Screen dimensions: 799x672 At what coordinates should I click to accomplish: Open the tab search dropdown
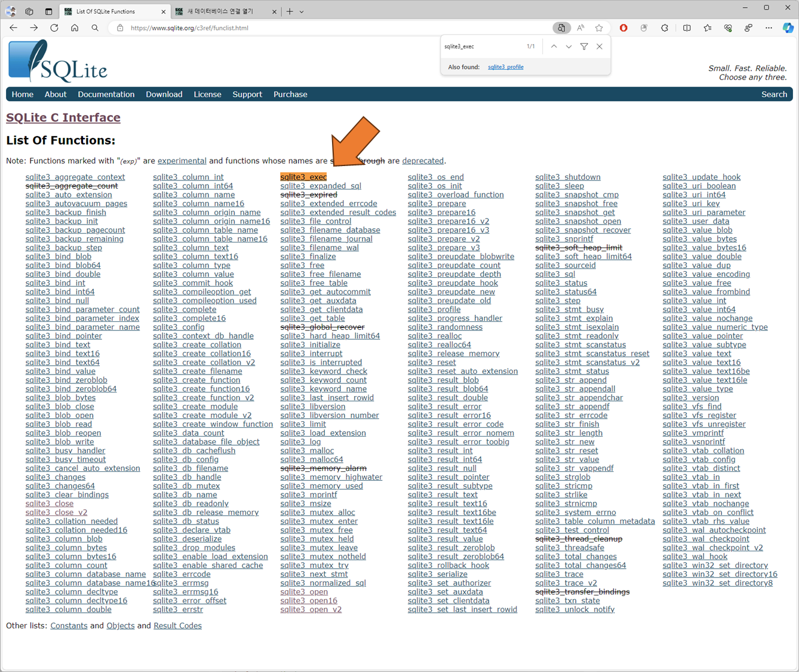302,11
